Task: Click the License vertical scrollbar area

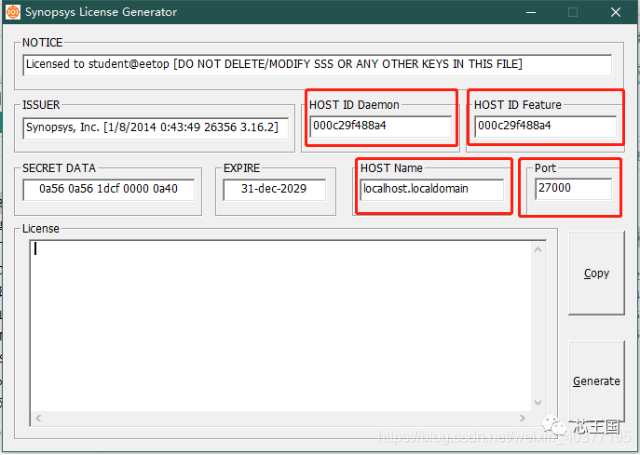Action: pyautogui.click(x=538, y=320)
